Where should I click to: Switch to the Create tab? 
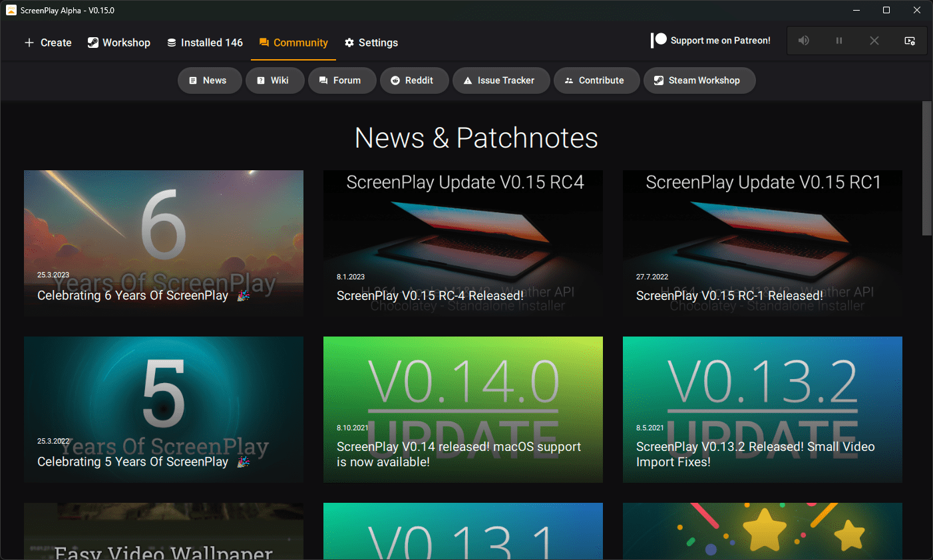[x=47, y=42]
